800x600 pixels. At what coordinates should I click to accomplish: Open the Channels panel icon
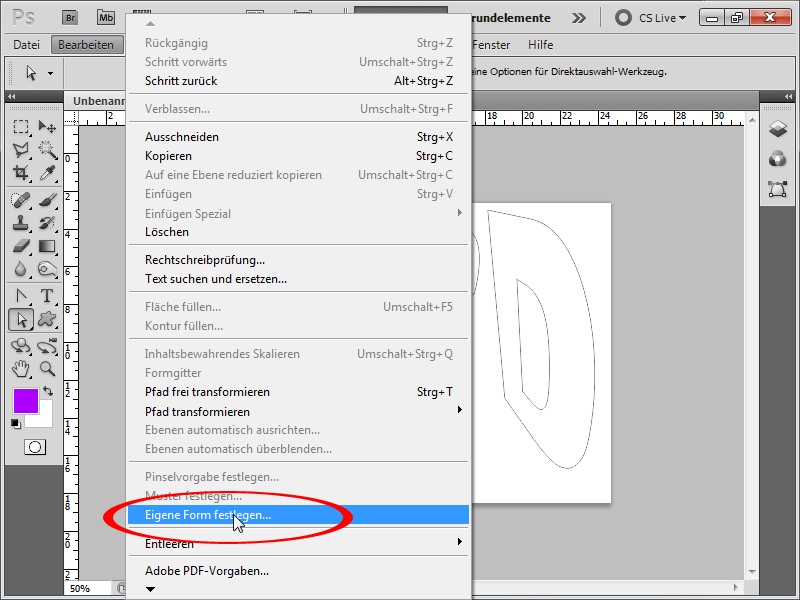pyautogui.click(x=778, y=159)
